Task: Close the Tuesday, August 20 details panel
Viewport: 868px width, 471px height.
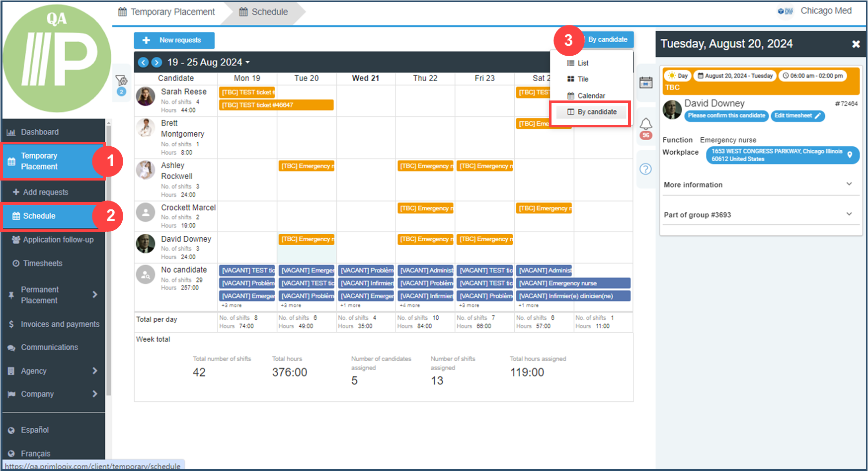Action: pyautogui.click(x=856, y=44)
